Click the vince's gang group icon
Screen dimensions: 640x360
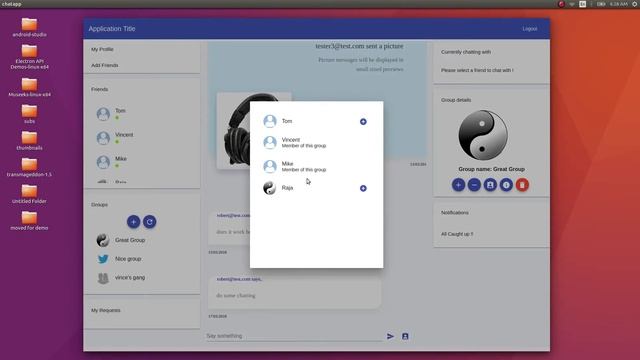[x=103, y=278]
